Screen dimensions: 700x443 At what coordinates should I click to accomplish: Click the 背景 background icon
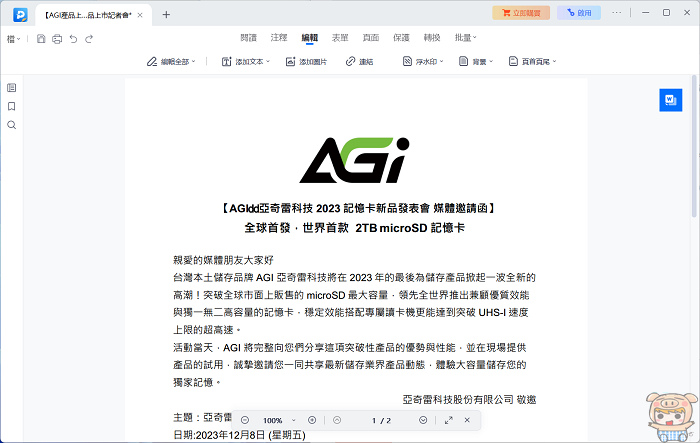pos(463,61)
